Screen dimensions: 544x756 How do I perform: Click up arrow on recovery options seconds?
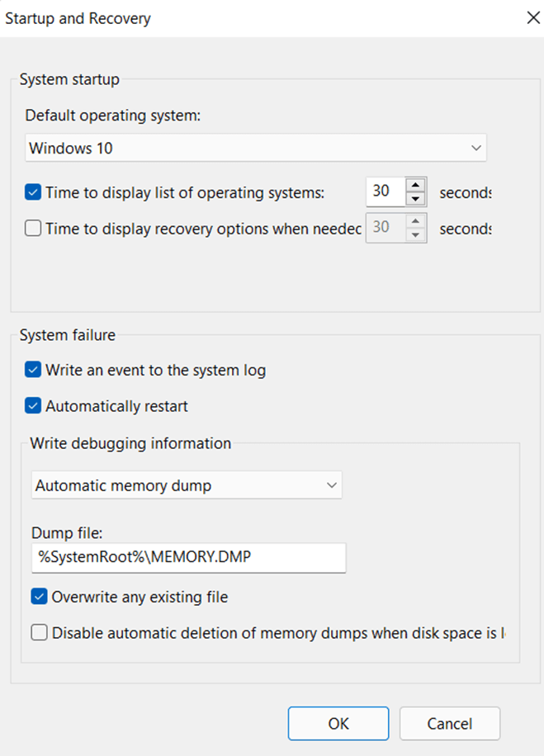click(416, 221)
